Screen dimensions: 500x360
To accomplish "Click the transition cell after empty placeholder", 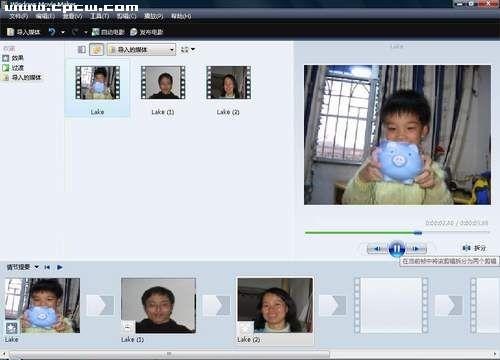I will 449,305.
